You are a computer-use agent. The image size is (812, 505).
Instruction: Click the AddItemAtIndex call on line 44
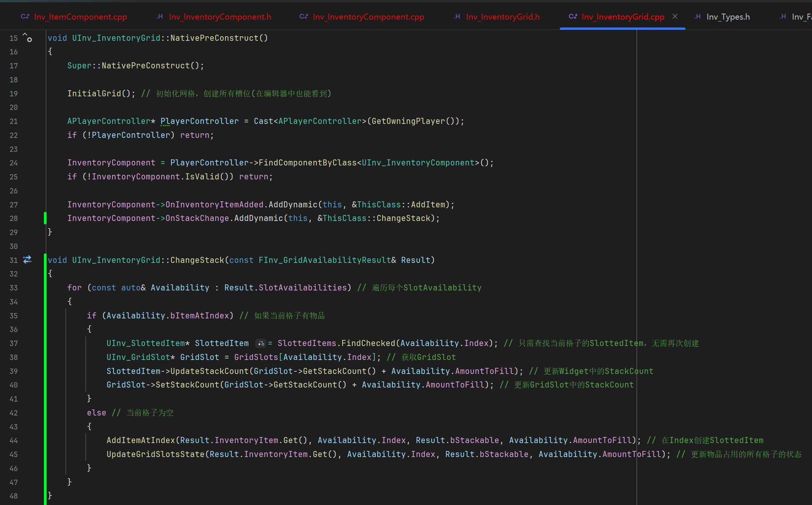click(x=140, y=440)
